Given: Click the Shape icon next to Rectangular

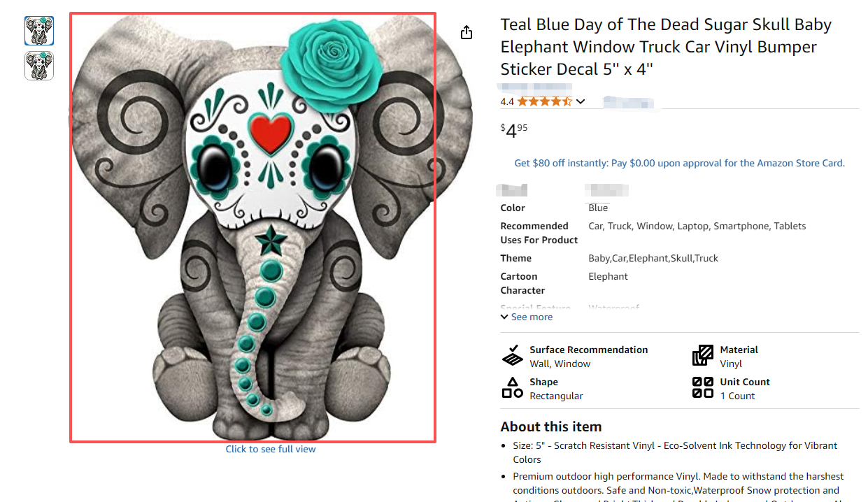Looking at the screenshot, I should (x=513, y=388).
